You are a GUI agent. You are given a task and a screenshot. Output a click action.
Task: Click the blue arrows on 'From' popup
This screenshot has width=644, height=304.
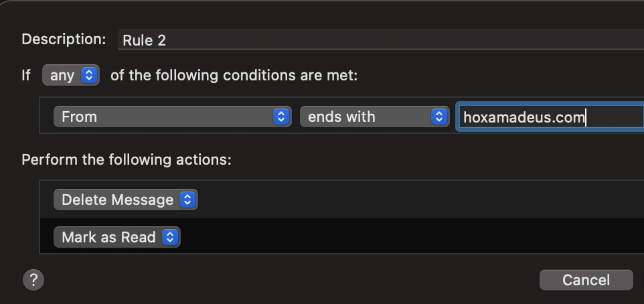[281, 117]
